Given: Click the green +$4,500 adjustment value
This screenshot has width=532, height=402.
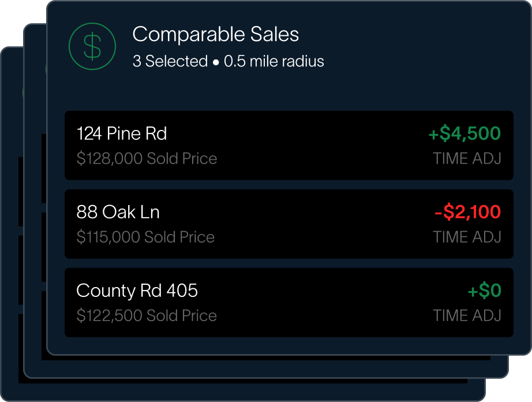Looking at the screenshot, I should 464,134.
